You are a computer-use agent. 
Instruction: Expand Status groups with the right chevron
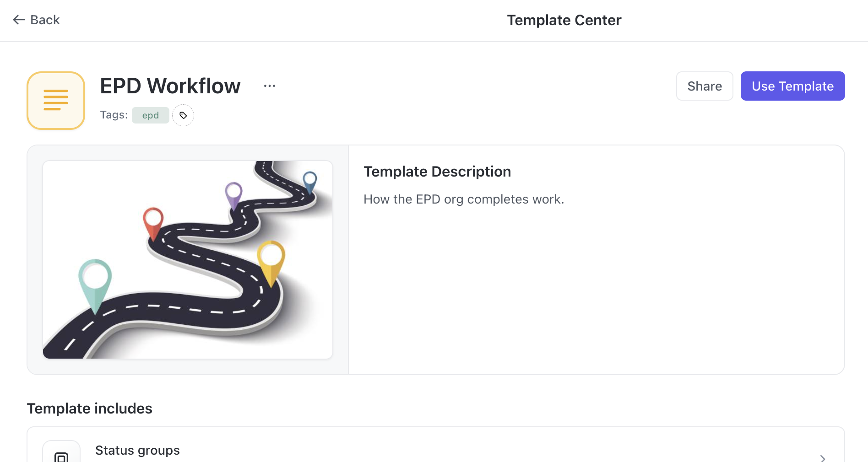[x=823, y=457]
